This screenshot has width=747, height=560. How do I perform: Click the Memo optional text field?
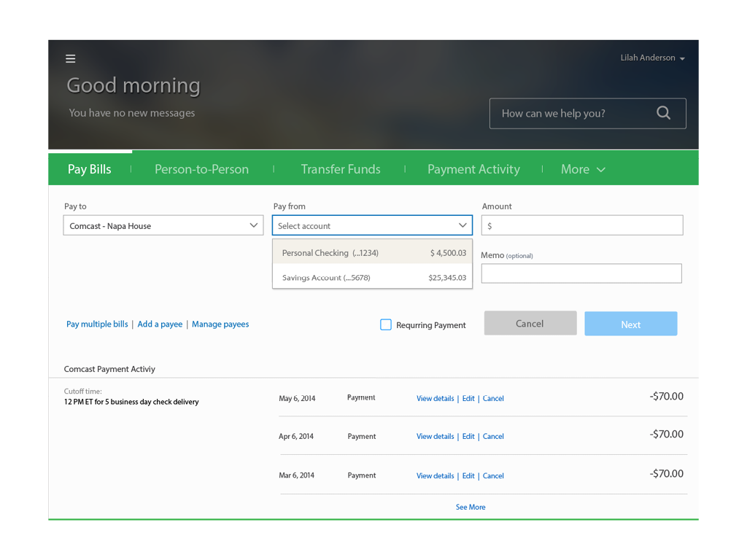[x=581, y=273]
